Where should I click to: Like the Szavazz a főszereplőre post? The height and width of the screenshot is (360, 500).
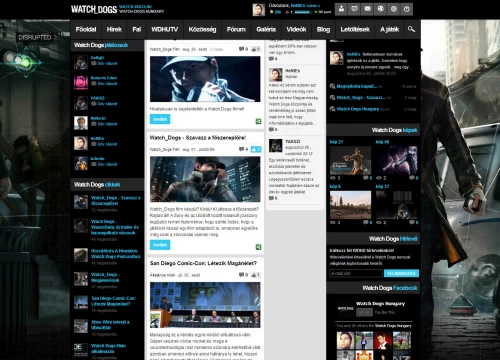pos(256,149)
